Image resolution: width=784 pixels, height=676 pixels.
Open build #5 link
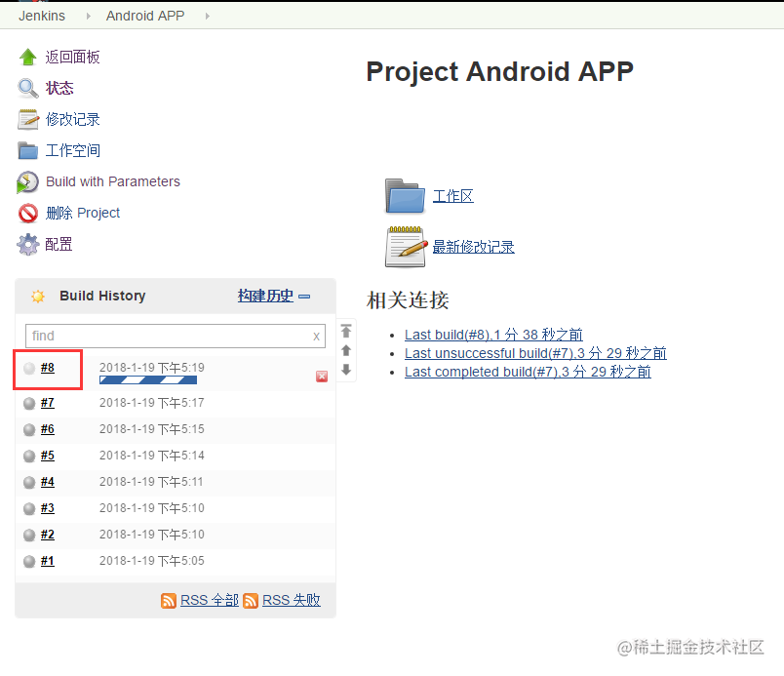click(48, 456)
